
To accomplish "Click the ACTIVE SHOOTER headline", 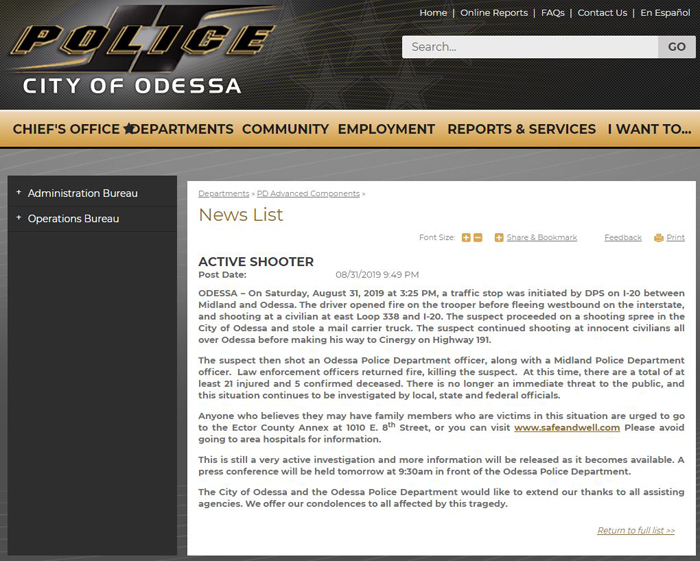I will coord(256,262).
